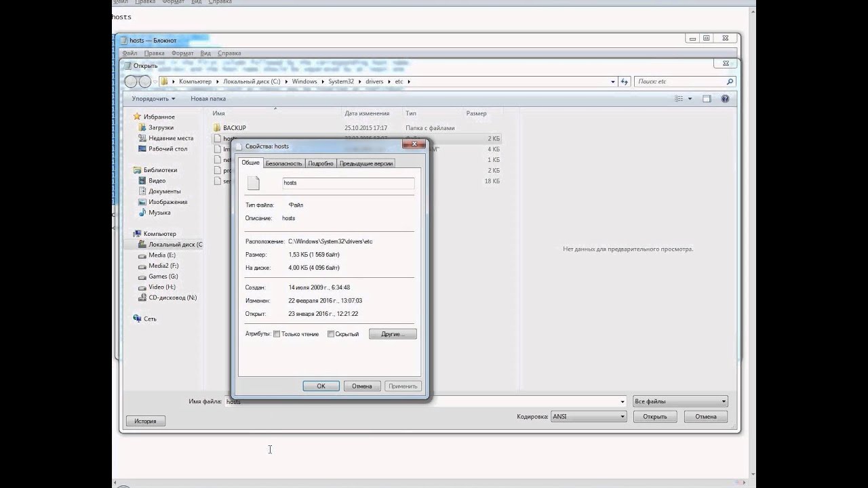Click the Компьютер icon in sidebar
This screenshot has height=488, width=868.
[x=138, y=234]
